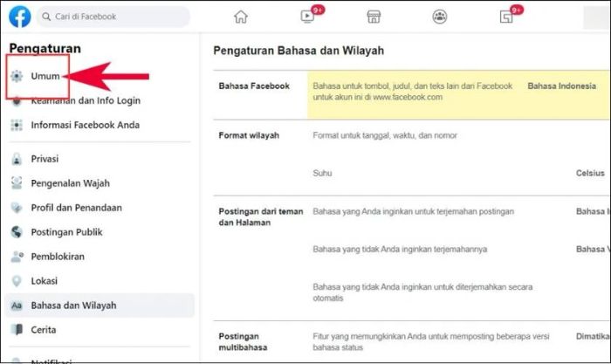The width and height of the screenshot is (611, 364).
Task: Edit the Bahasa Facebook language row
Action: 410,92
